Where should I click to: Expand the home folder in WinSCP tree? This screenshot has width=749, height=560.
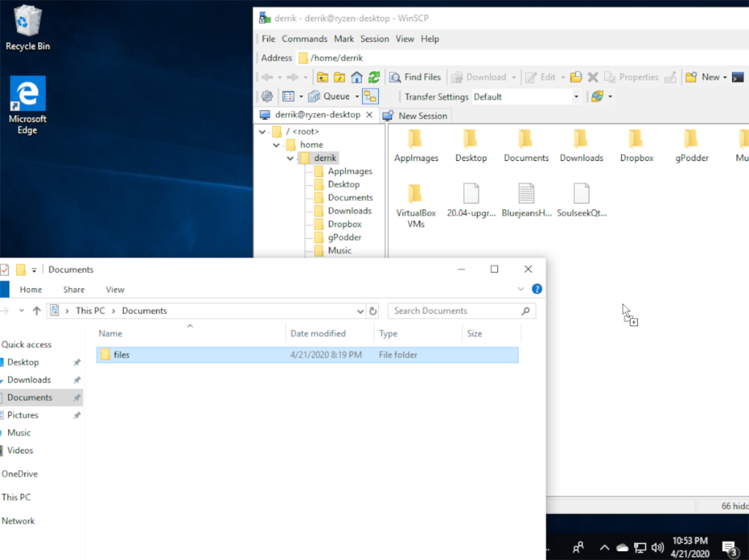point(276,144)
